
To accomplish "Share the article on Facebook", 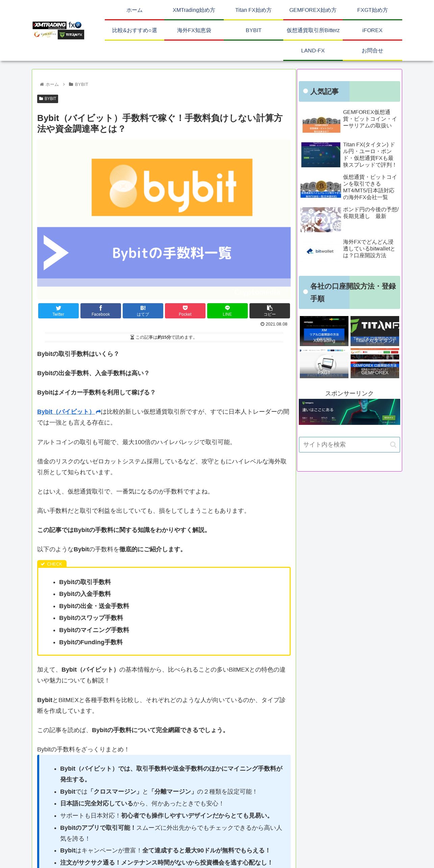I will (x=101, y=311).
